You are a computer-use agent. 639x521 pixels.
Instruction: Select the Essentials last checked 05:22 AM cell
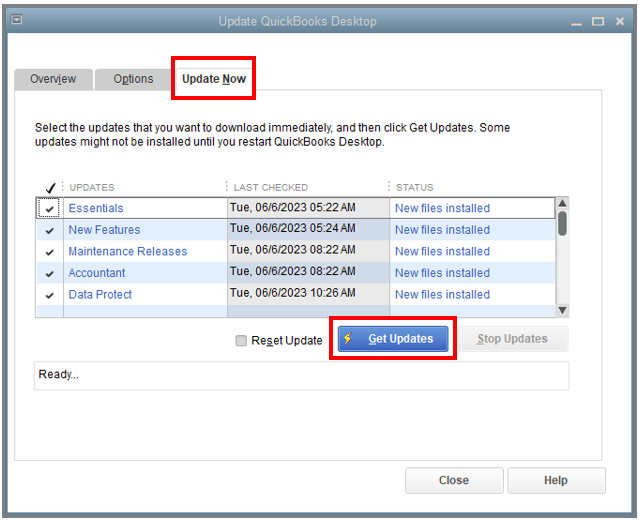pyautogui.click(x=308, y=208)
